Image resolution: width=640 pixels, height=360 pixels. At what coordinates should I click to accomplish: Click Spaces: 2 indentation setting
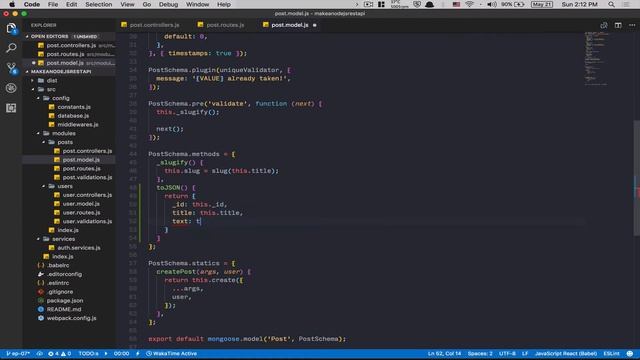pyautogui.click(x=480, y=353)
